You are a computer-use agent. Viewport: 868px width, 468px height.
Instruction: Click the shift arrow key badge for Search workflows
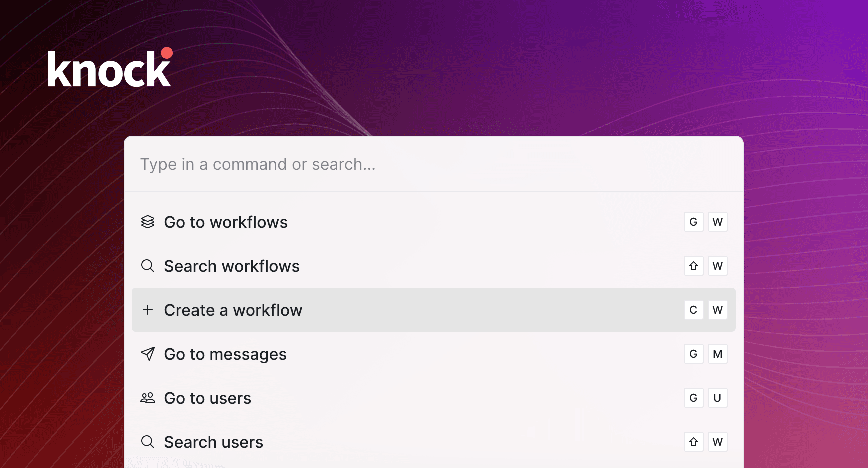(693, 266)
